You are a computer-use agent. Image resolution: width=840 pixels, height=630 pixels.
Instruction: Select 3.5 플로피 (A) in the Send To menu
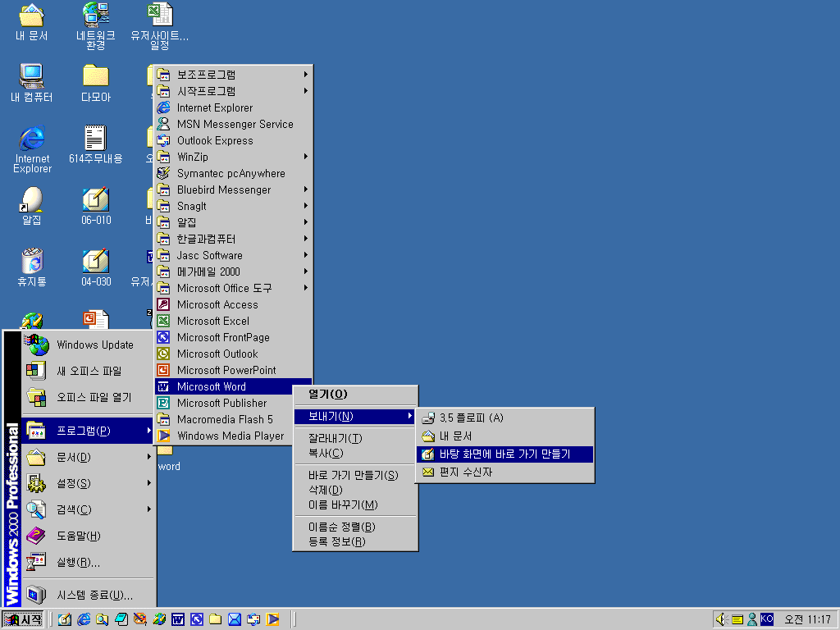504,418
